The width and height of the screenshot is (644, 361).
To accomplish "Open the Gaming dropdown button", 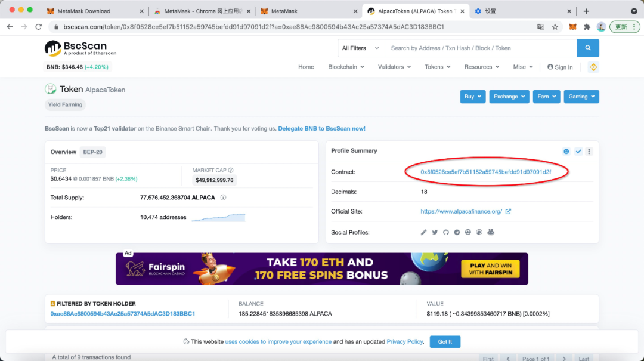I will 581,97.
